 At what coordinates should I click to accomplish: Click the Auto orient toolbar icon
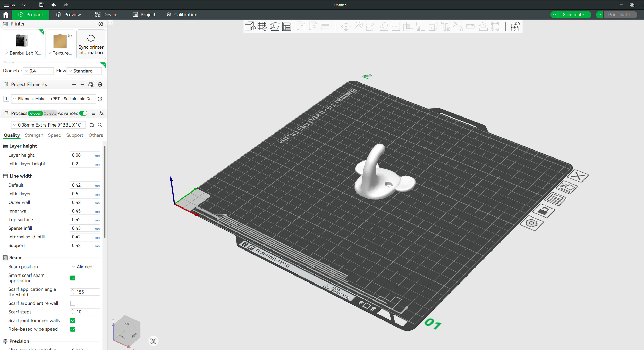pyautogui.click(x=274, y=27)
